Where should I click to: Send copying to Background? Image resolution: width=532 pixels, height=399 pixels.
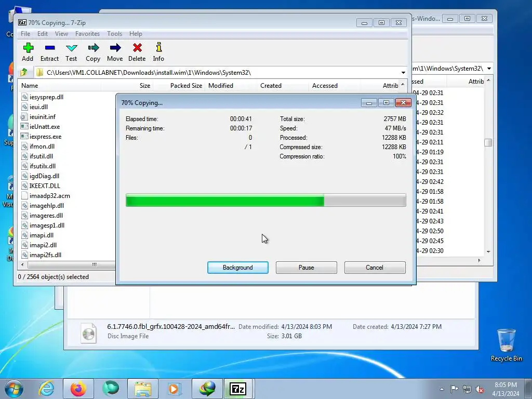coord(238,268)
